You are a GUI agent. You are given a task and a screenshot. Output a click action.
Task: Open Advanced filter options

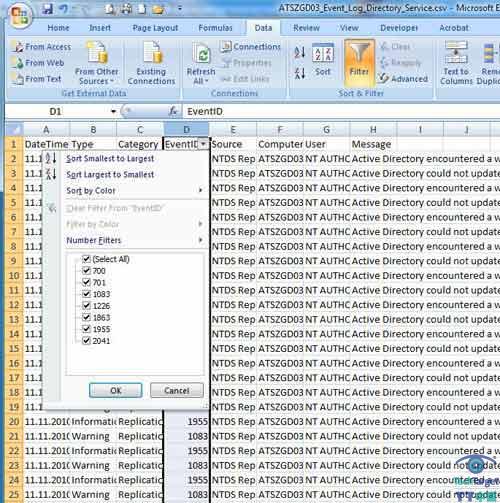coord(403,79)
